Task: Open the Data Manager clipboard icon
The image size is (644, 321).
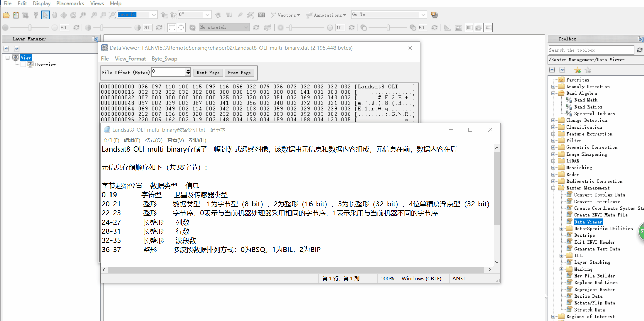Action: pyautogui.click(x=16, y=15)
